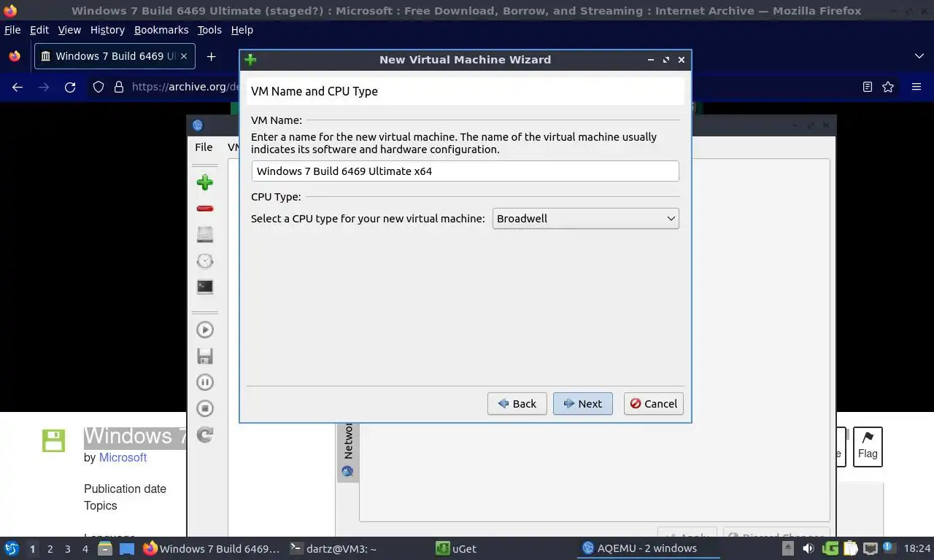Switch to workspace 4
934x560 pixels.
tap(85, 548)
